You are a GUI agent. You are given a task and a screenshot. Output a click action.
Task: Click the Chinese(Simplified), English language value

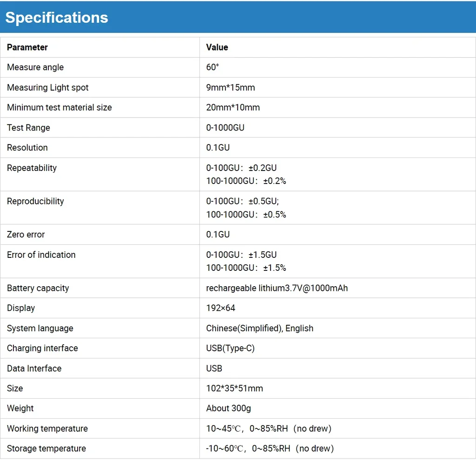tap(259, 329)
